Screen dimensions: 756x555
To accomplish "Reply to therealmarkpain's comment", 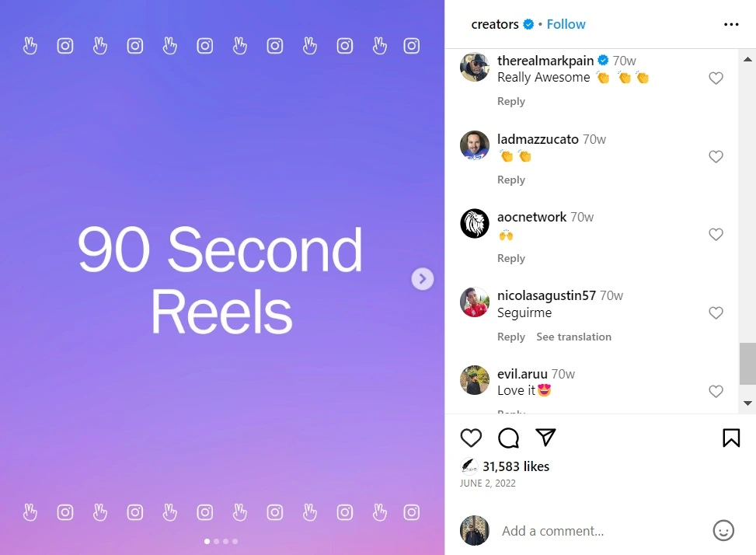I will [511, 101].
